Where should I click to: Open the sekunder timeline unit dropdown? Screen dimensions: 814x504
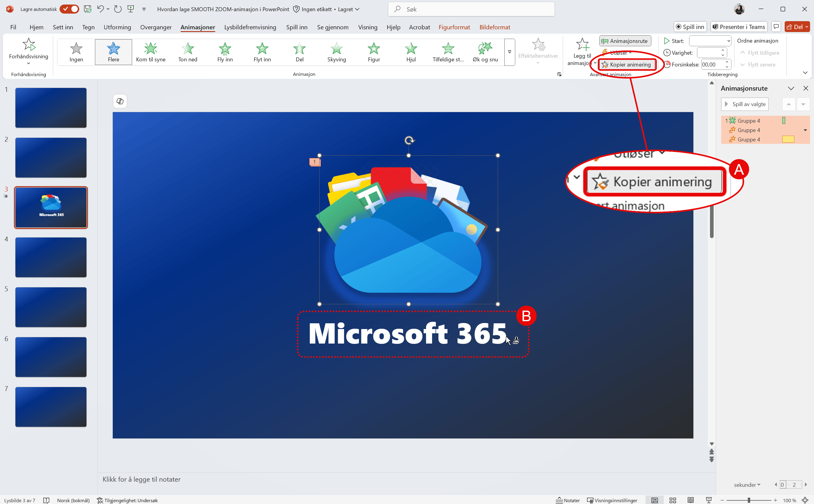(747, 485)
